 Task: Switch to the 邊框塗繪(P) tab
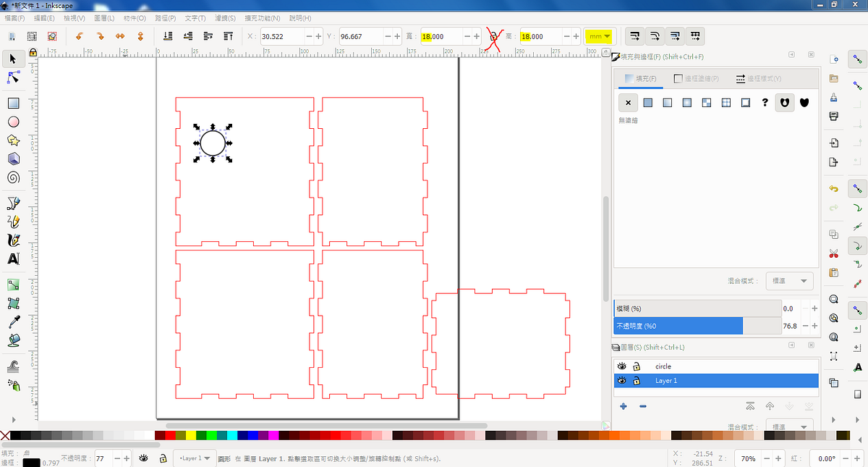tap(696, 78)
